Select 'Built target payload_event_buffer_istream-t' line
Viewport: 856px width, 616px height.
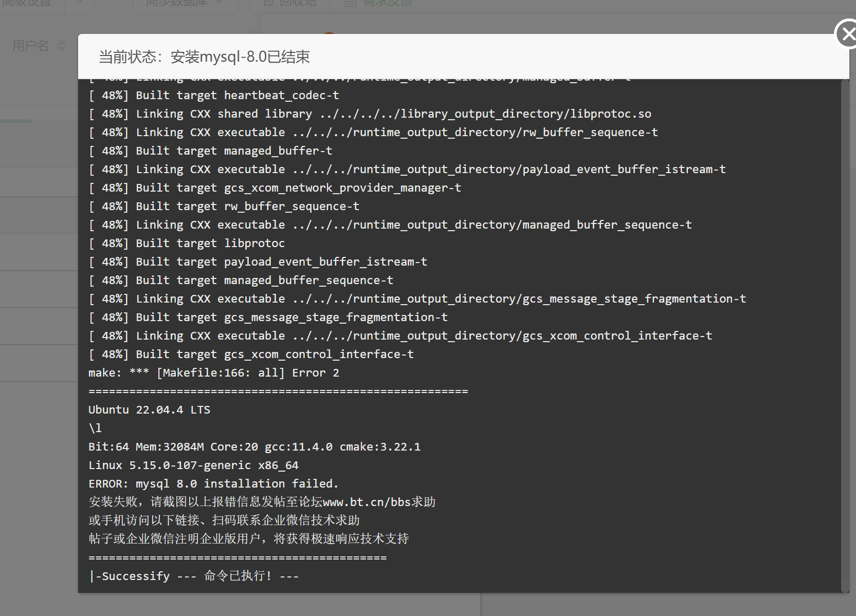point(258,262)
